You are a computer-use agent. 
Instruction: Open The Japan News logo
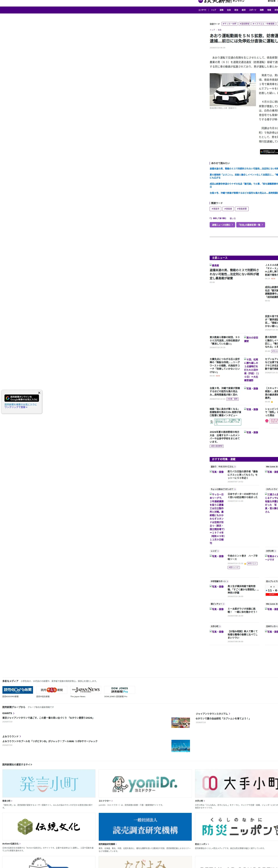point(86,690)
